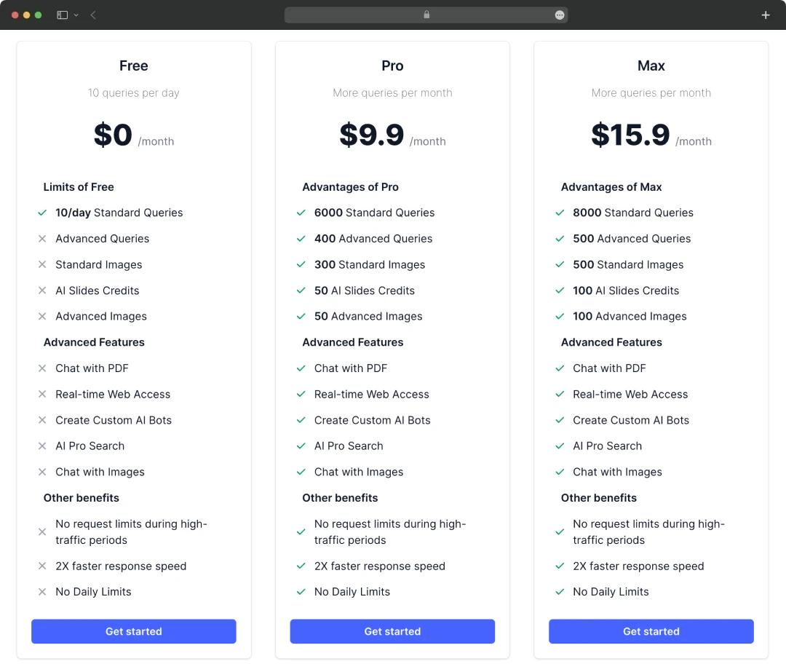
Task: Open a new tab with the plus icon
Action: tap(766, 15)
